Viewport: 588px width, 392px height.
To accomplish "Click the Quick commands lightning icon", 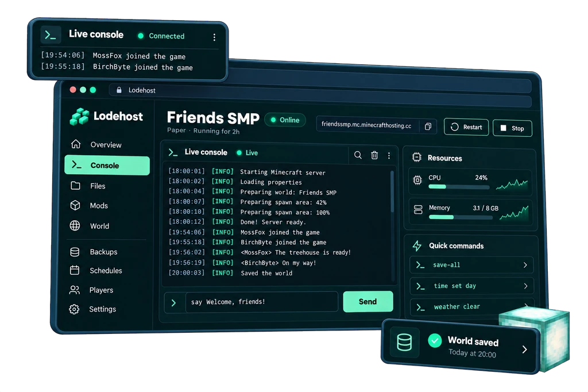I will [x=417, y=246].
